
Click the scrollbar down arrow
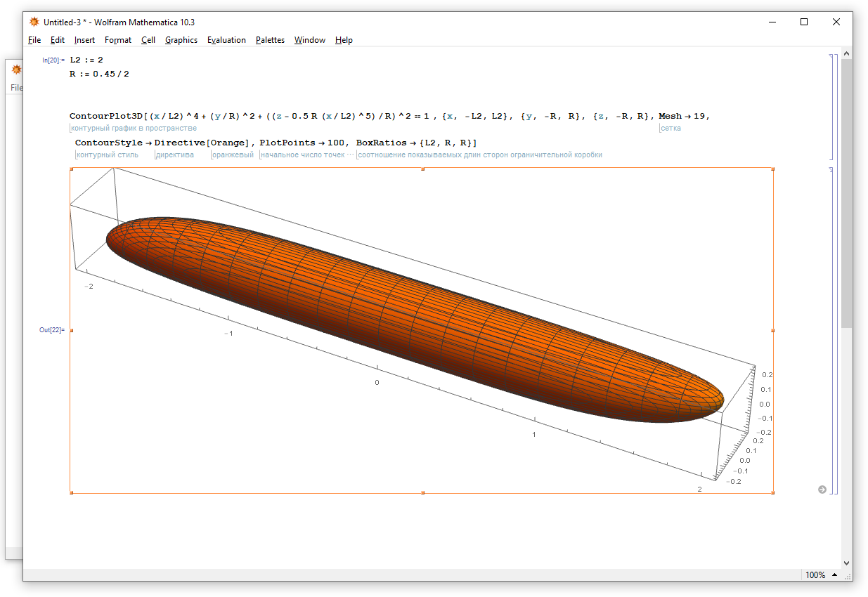pos(846,563)
